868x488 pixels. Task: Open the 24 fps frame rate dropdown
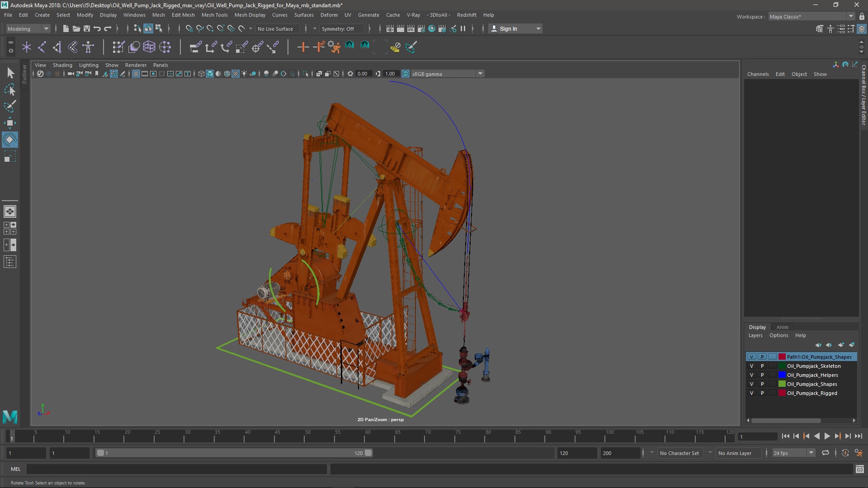793,453
